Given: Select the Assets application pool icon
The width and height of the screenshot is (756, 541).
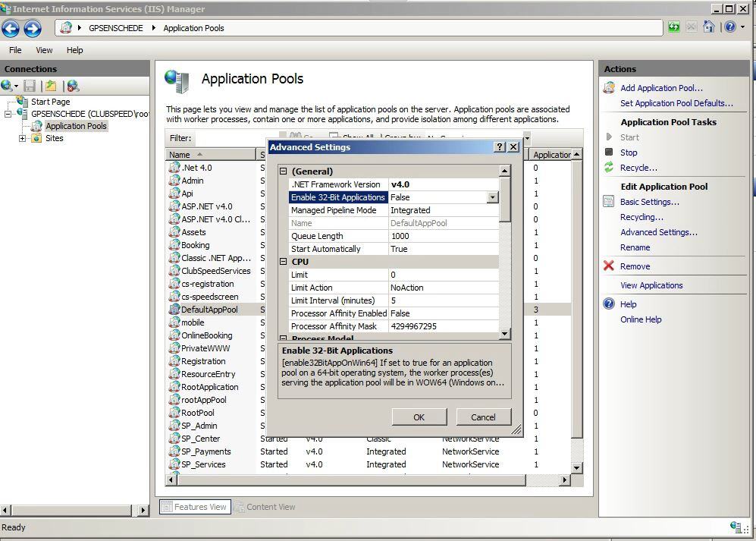Looking at the screenshot, I should click(x=174, y=232).
